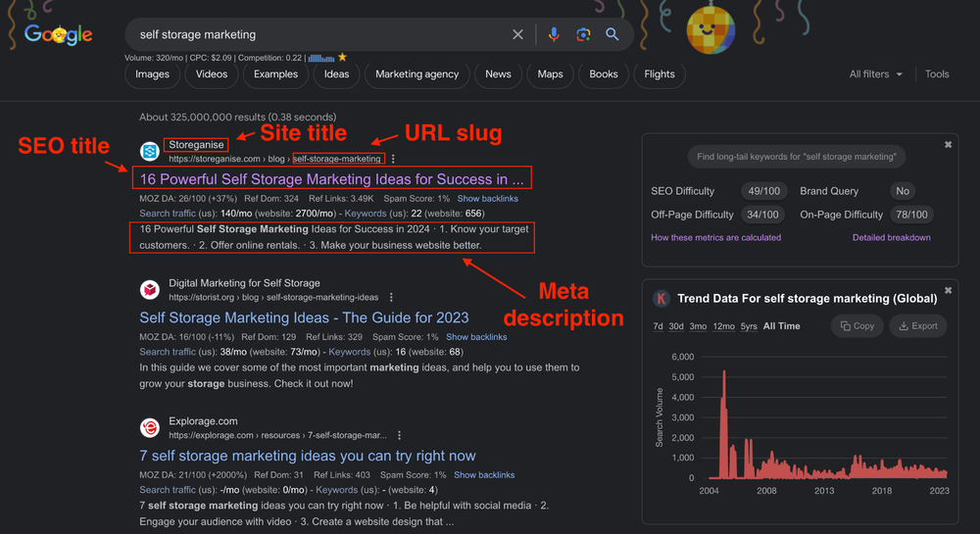Show backlinks for Storeganise result
Screen dimensions: 980x534
(487, 199)
